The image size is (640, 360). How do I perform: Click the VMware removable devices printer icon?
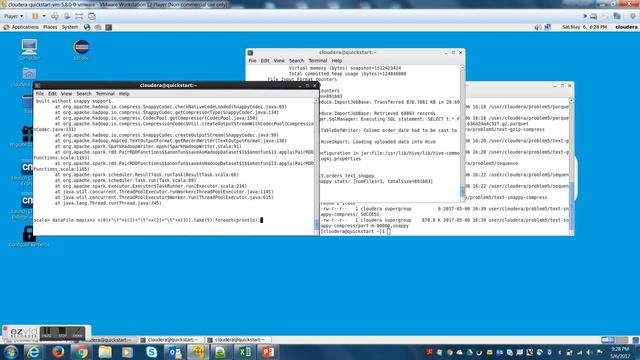click(x=593, y=16)
